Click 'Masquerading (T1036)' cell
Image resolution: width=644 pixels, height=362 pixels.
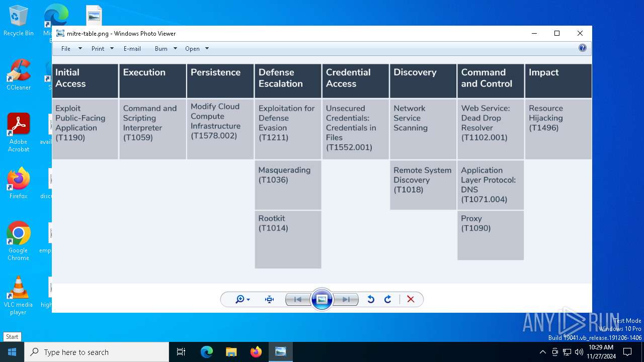pyautogui.click(x=288, y=185)
